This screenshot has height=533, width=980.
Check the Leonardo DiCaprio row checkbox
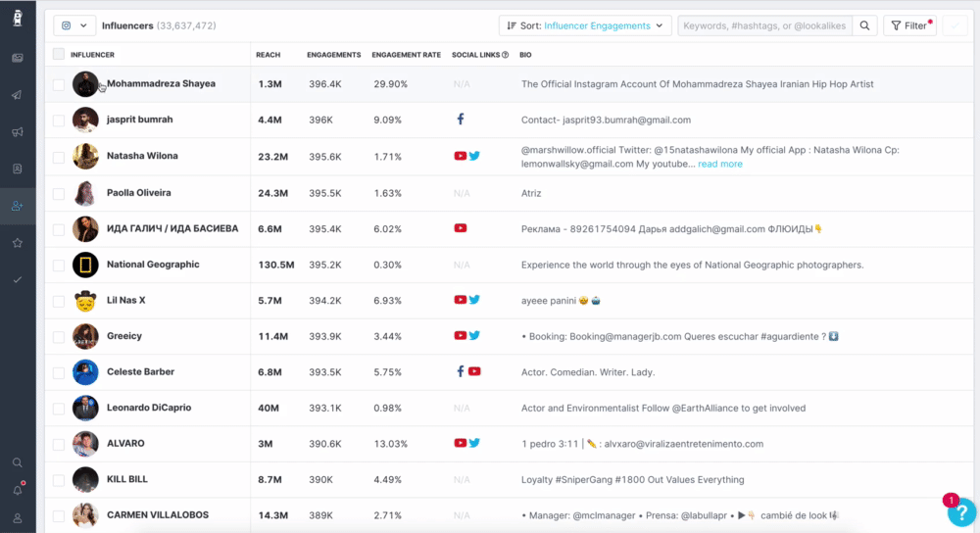59,409
